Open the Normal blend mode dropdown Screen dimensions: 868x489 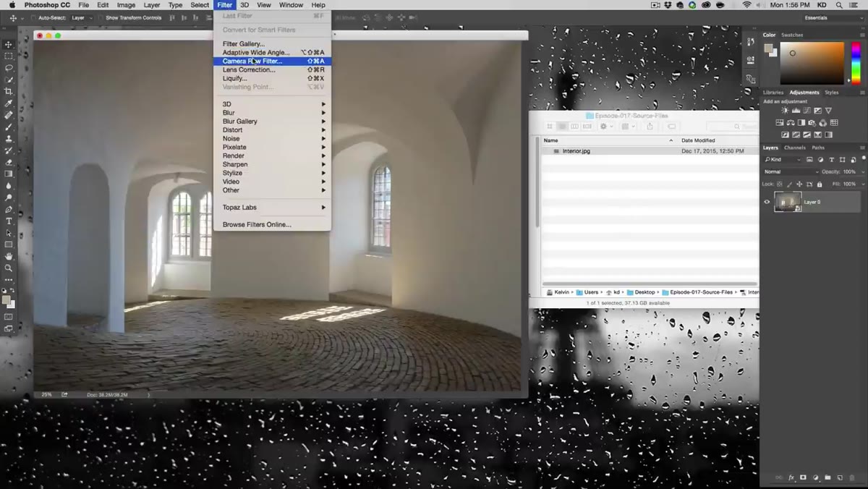(x=791, y=171)
